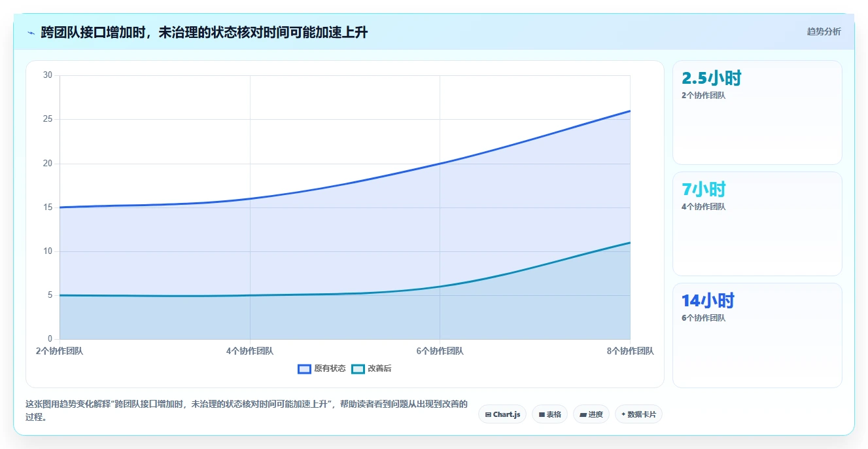Image resolution: width=868 pixels, height=449 pixels.
Task: Click 4个协作团队 caption under 7小时
Action: point(703,207)
